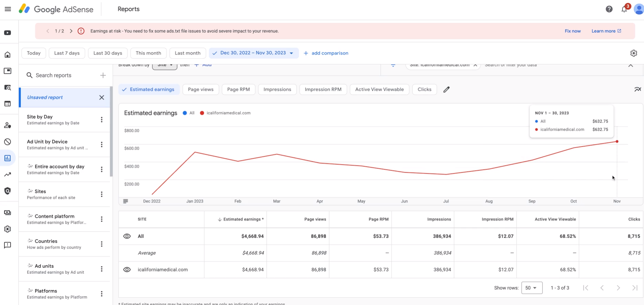The width and height of the screenshot is (644, 305).
Task: Toggle the Page views metric chip
Action: click(201, 89)
